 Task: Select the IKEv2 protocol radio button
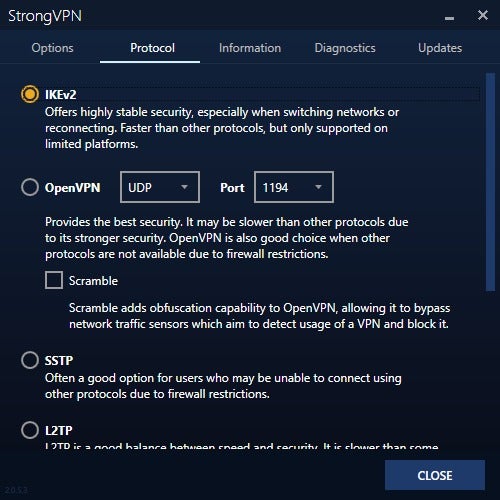pos(30,94)
